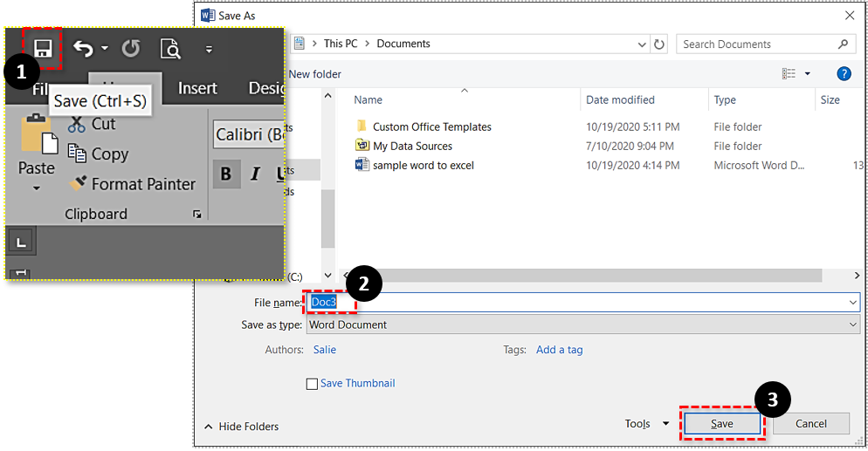Expand the Paste options arrow
868x451 pixels.
(37, 188)
